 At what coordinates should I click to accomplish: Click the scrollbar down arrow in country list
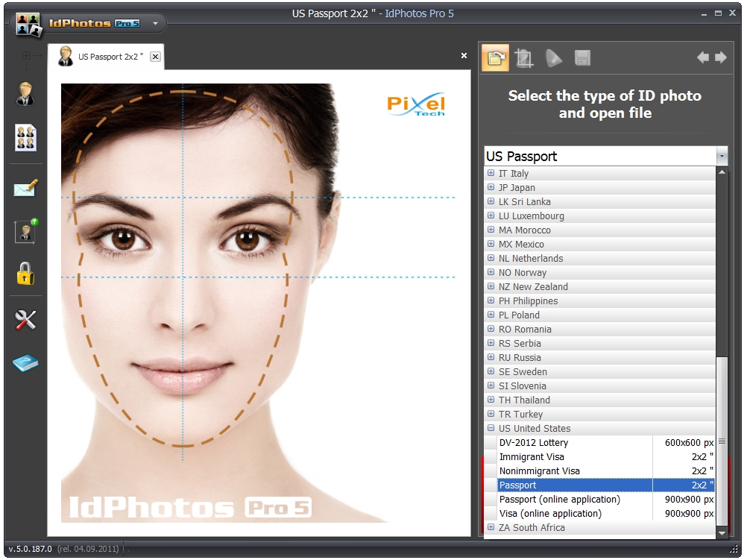coord(721,533)
